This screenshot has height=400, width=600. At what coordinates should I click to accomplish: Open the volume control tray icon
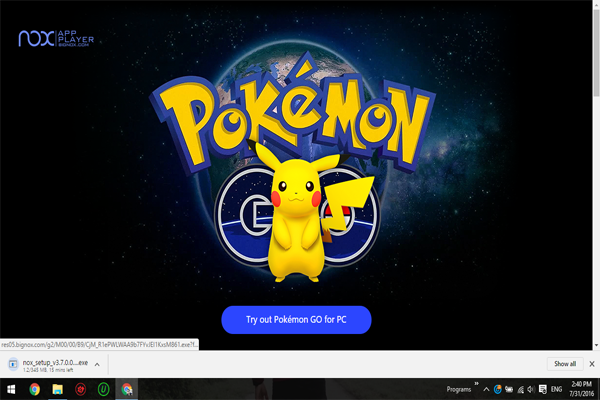point(530,390)
